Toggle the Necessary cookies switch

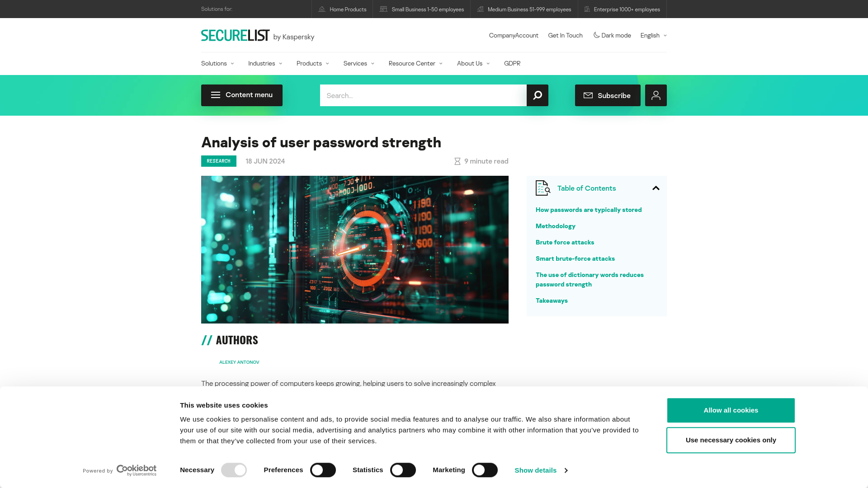click(x=234, y=470)
